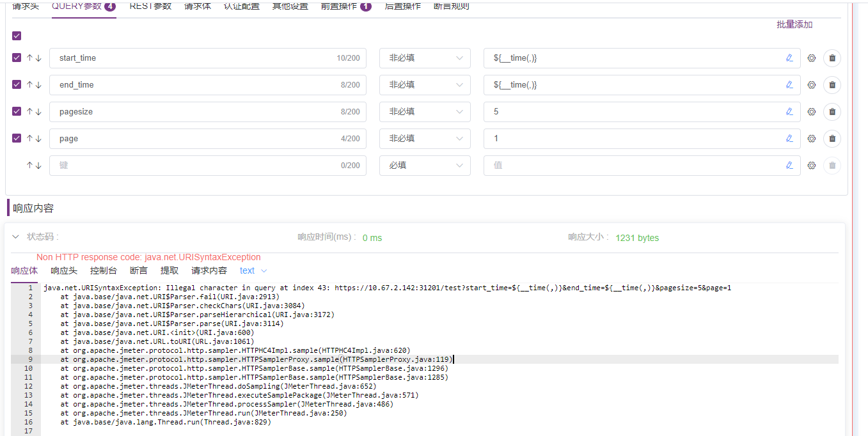
Task: Click the 批量添加 link
Action: coord(795,24)
